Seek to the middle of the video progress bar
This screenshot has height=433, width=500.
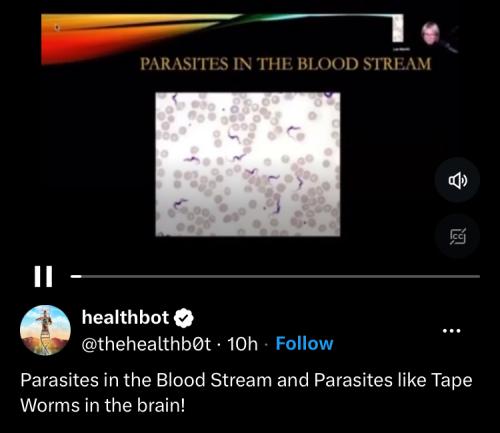tap(275, 276)
